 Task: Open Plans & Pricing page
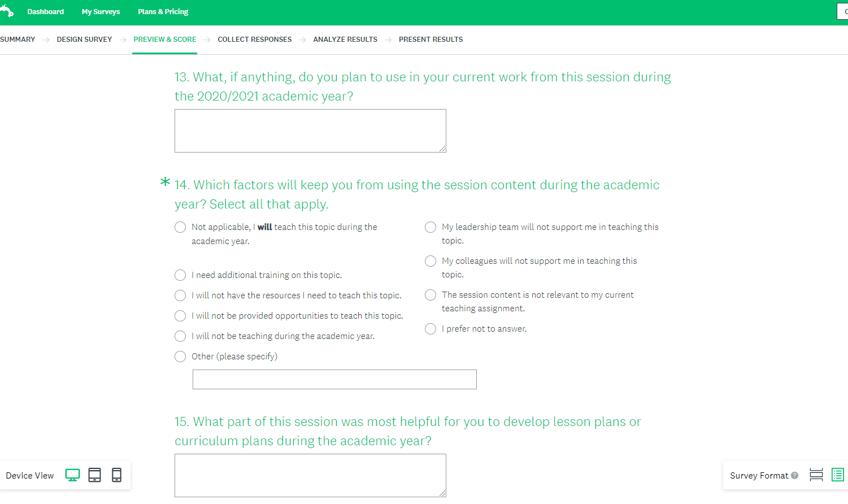coord(163,12)
